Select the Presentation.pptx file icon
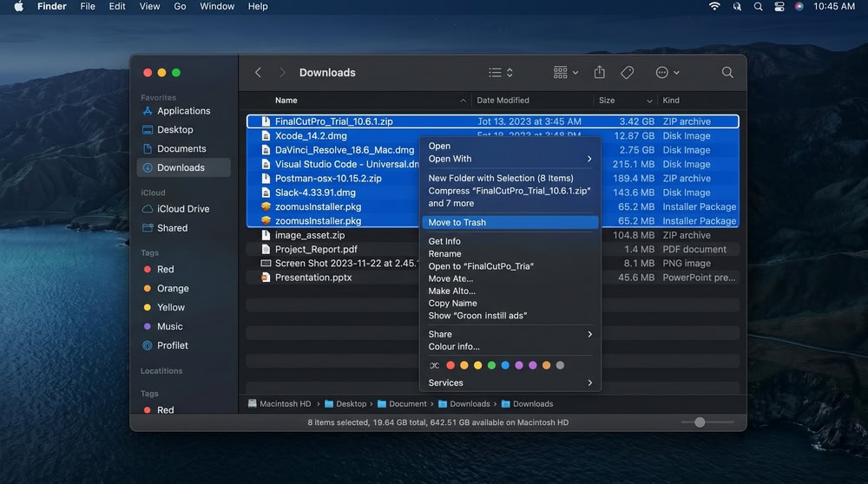This screenshot has height=484, width=868. tap(266, 278)
